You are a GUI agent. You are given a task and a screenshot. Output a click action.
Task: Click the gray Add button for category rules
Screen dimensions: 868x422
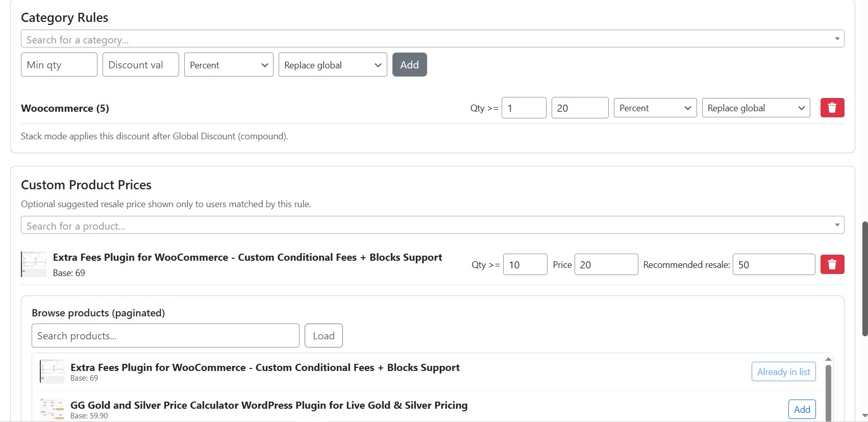coord(410,65)
